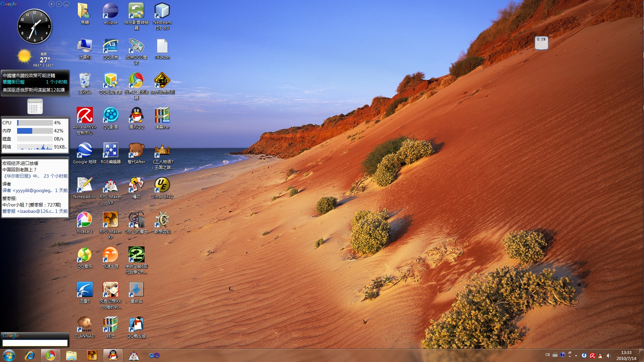Viewport: 644px width, 362px height.
Task: Open the QQ词典 dictionary shortcut
Action: pos(110,49)
